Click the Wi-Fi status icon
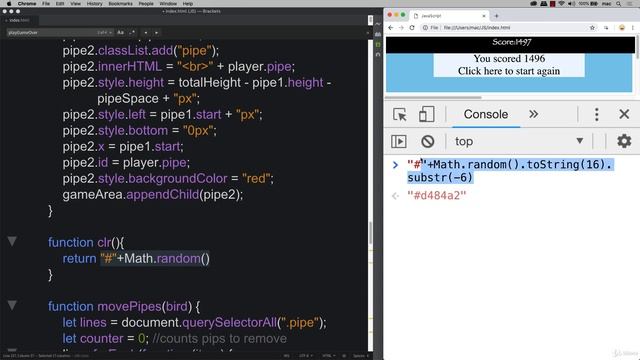640x360 pixels. (x=562, y=4)
